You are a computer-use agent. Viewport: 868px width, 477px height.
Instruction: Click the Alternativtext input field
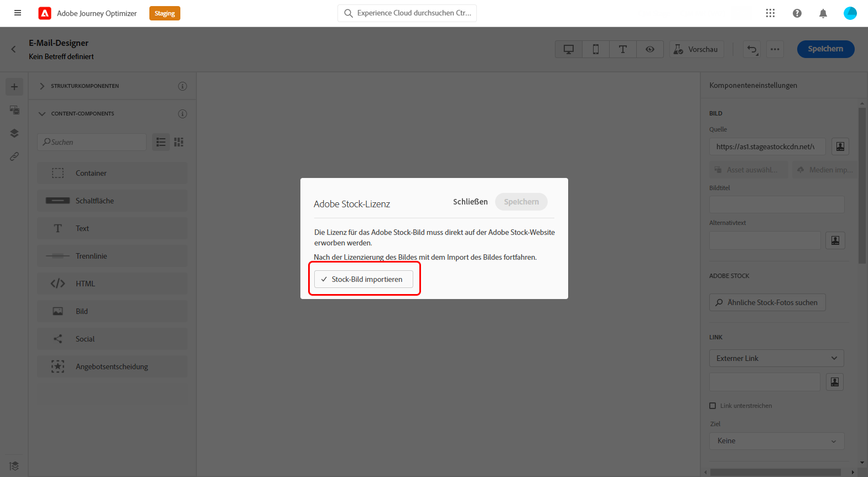[x=765, y=240]
